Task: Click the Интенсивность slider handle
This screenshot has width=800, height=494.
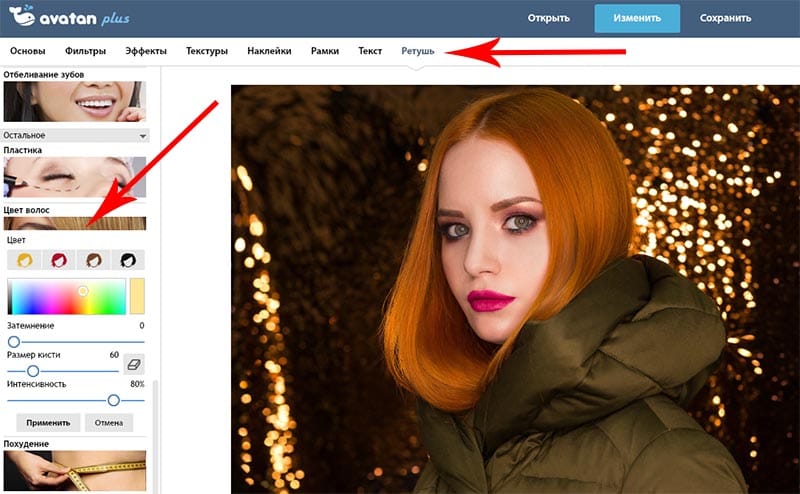Action: [114, 401]
